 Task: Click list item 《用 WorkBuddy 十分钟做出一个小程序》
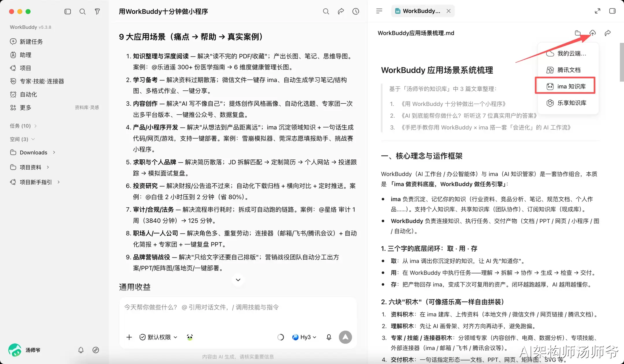click(453, 104)
